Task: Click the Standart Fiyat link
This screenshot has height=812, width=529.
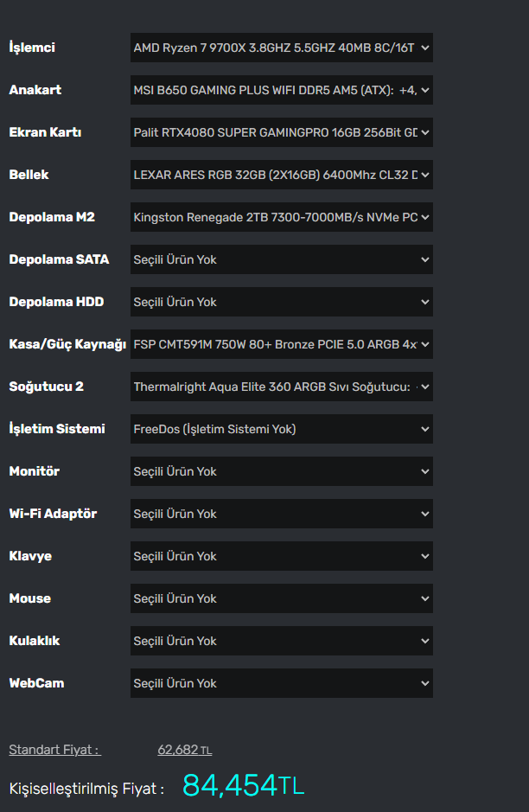Action: [54, 750]
